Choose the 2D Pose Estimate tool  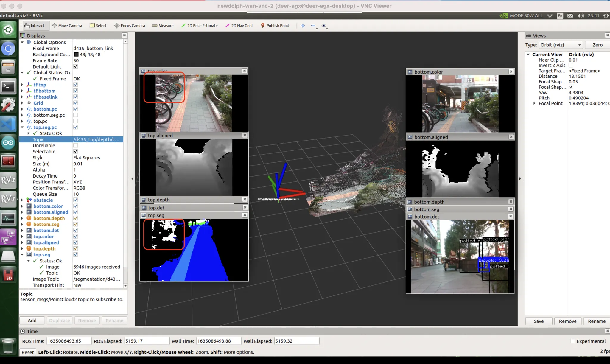click(x=199, y=26)
